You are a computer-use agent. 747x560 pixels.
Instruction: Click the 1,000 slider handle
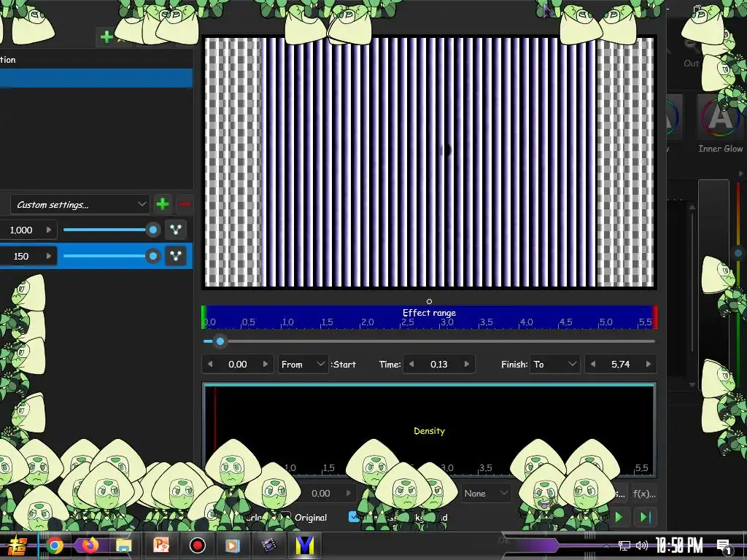tap(153, 230)
